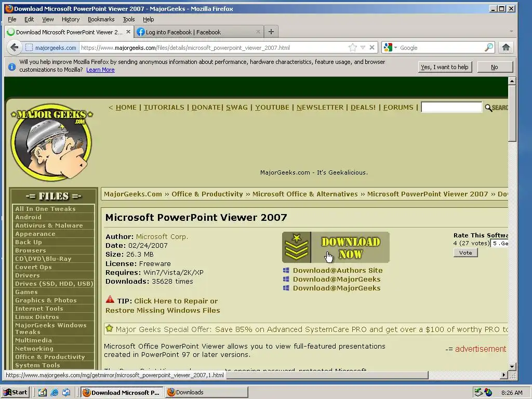Screen dimensions: 532x399
Task: Open the FORUMS navigation link
Action: (398, 107)
